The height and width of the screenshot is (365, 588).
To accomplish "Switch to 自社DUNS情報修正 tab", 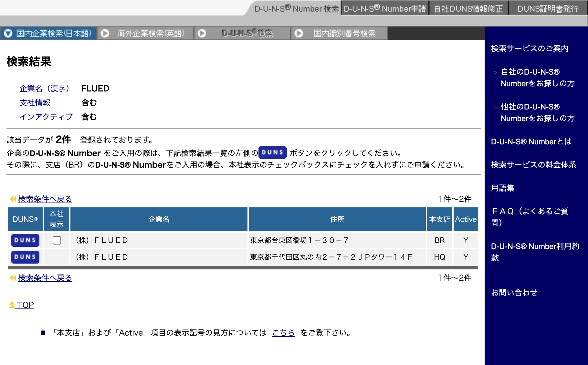I will click(468, 8).
